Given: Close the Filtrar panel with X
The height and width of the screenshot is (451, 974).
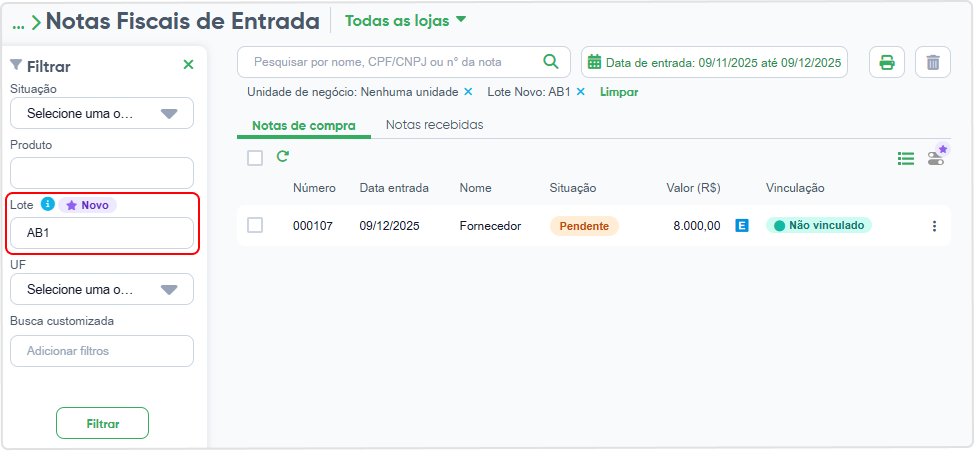Looking at the screenshot, I should click(x=188, y=65).
